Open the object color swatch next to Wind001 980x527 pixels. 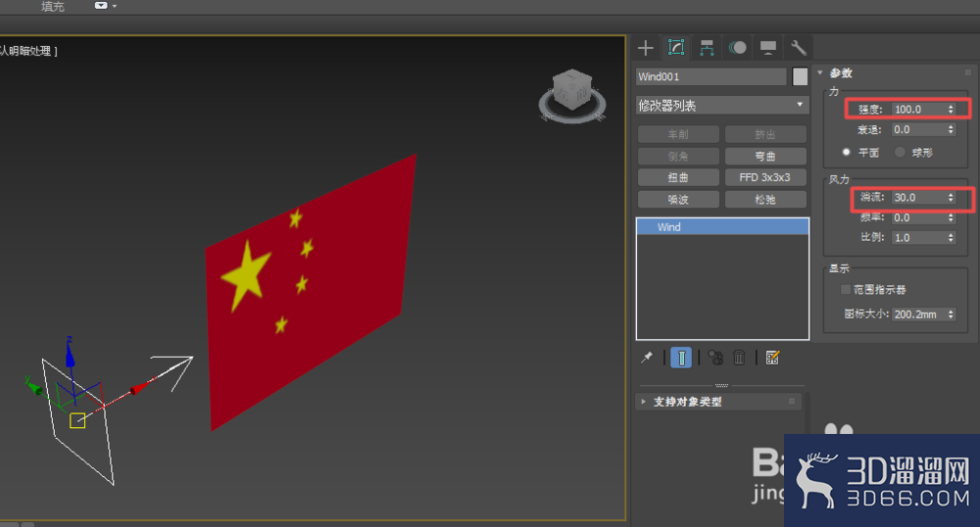click(x=800, y=76)
